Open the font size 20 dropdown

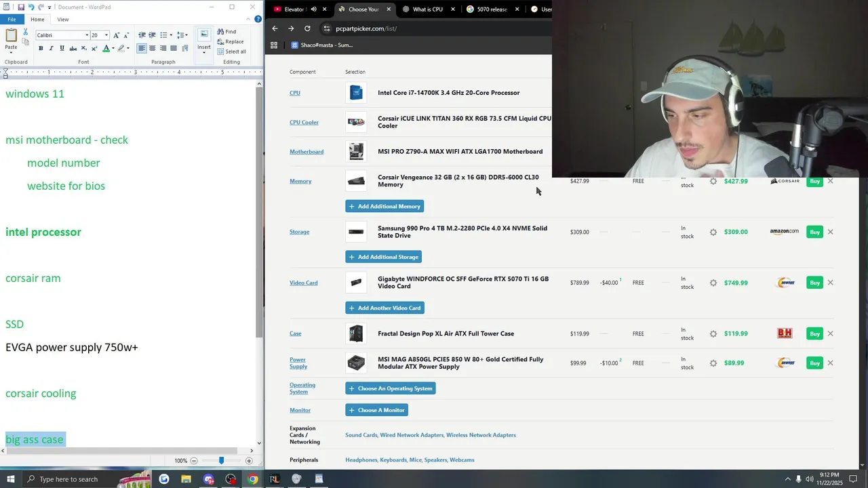coord(106,35)
